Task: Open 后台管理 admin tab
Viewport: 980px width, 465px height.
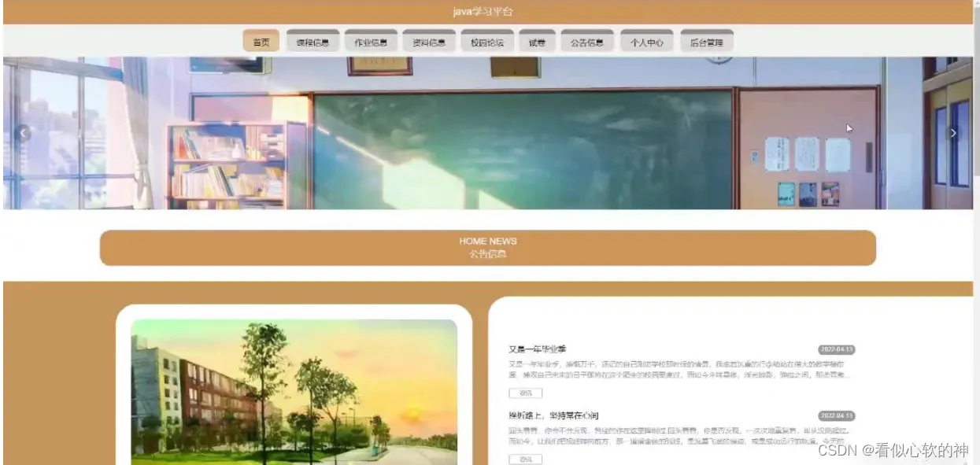Action: 706,42
